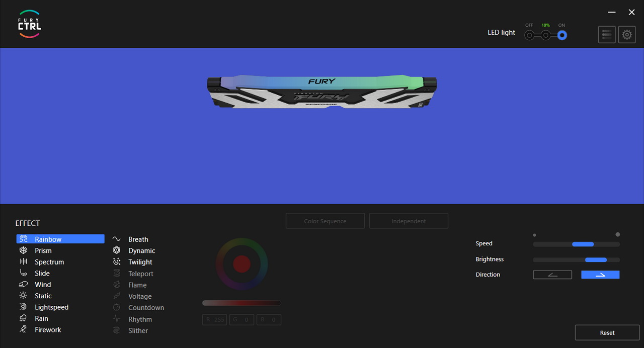Click the Direction label
Viewport: 644px width, 348px height.
point(488,275)
